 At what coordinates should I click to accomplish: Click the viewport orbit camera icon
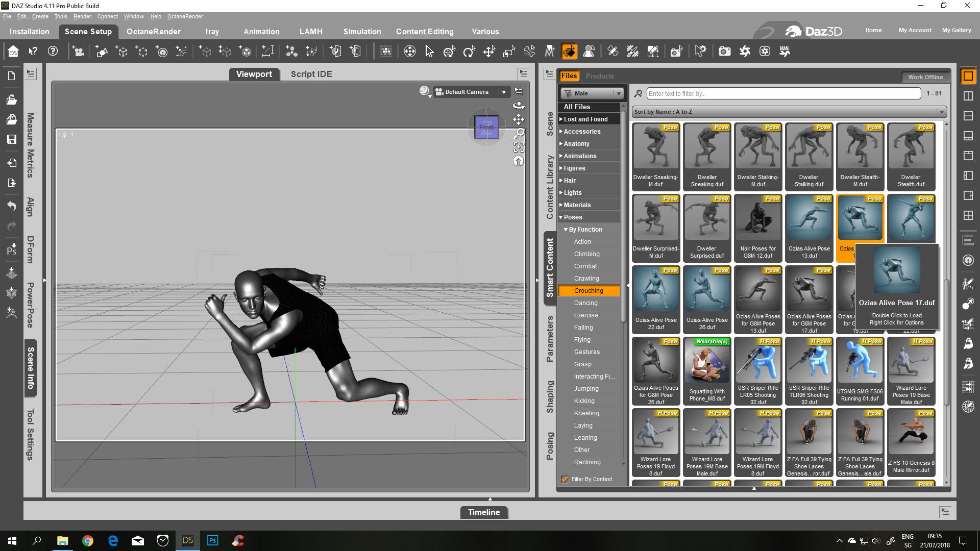click(519, 105)
